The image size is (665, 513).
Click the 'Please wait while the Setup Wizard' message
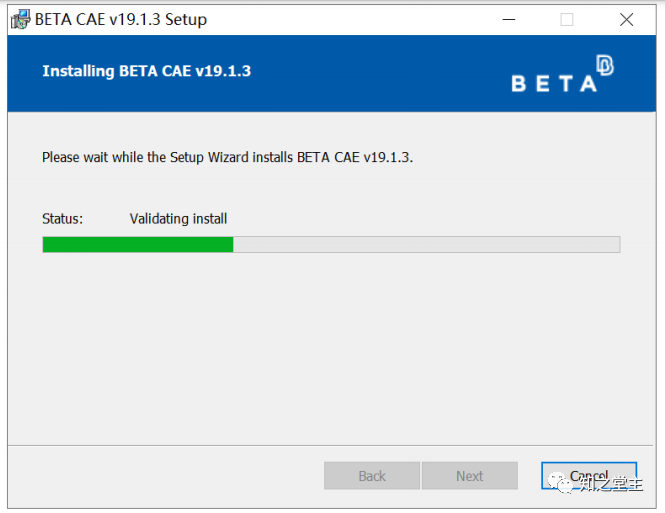227,157
